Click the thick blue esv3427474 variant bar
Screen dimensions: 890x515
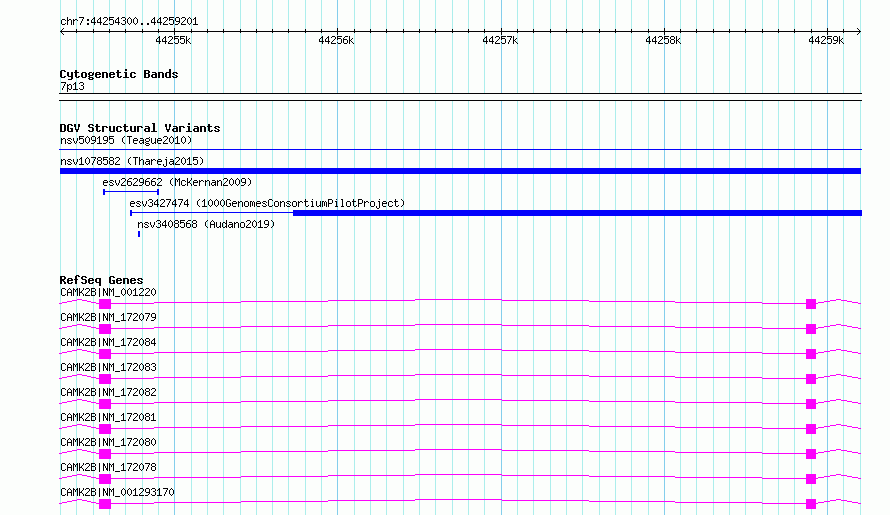[577, 213]
